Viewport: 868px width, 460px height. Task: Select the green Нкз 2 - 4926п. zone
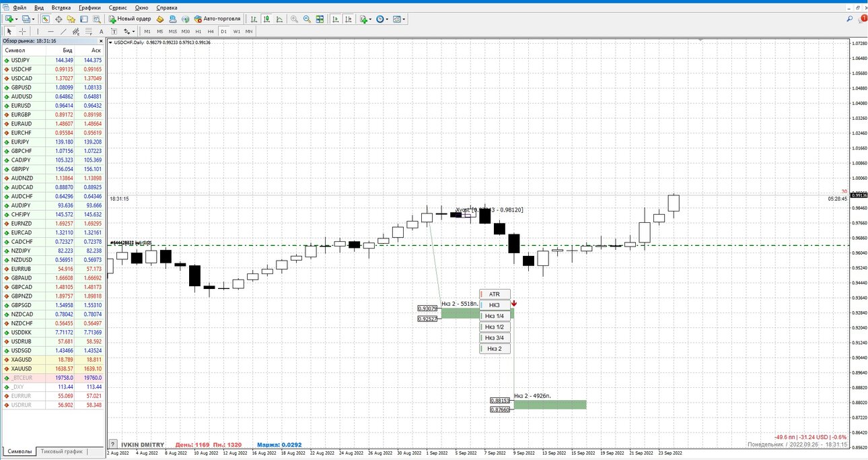(x=550, y=404)
